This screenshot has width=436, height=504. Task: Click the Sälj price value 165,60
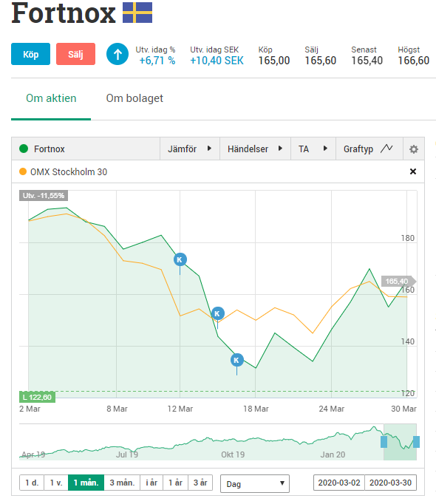tap(320, 61)
